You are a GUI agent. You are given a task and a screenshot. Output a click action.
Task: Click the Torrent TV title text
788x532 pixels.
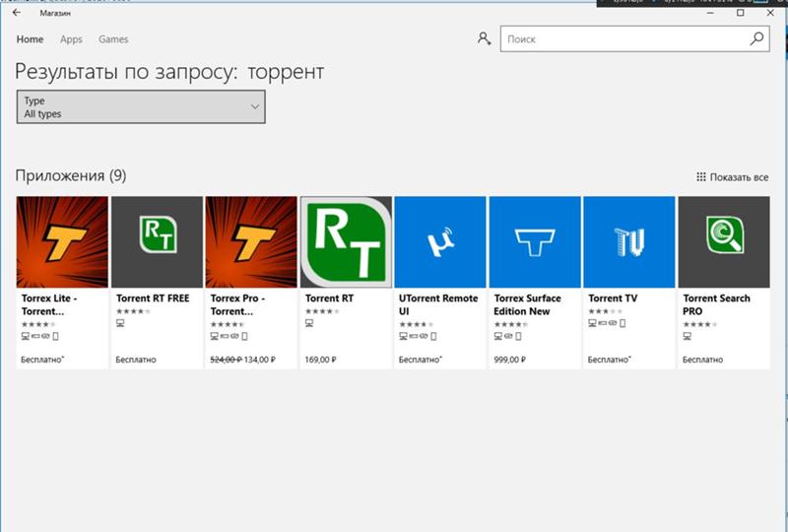(613, 299)
